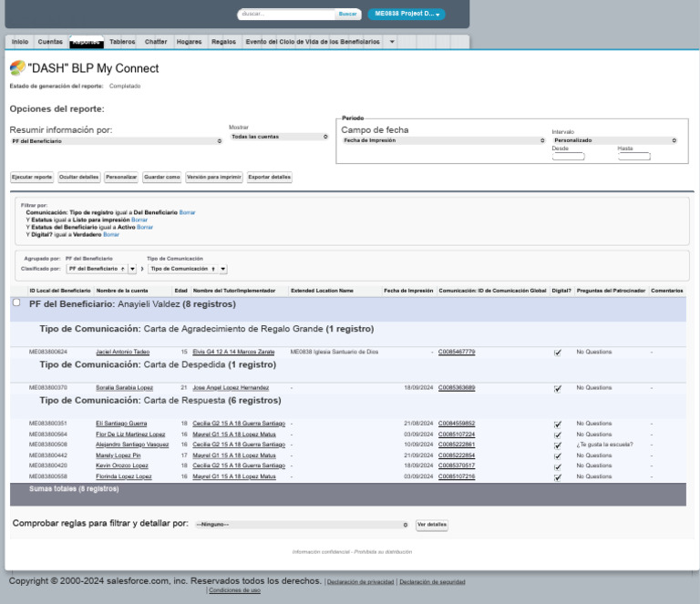Click the PF del Beneficiario sort arrow
This screenshot has height=604, width=700.
click(123, 270)
